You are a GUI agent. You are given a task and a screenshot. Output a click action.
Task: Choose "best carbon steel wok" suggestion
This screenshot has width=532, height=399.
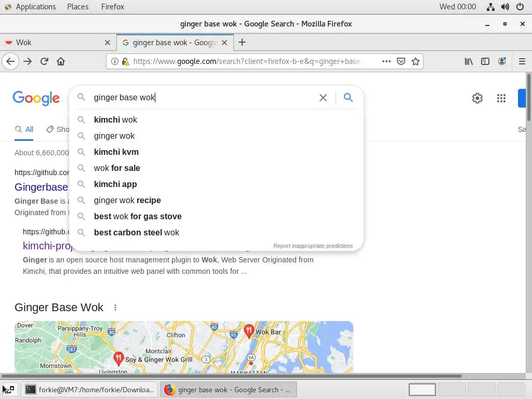coord(217,233)
